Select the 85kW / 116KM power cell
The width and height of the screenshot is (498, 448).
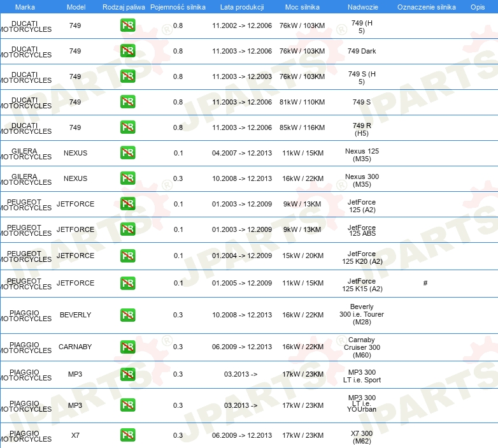tap(302, 127)
